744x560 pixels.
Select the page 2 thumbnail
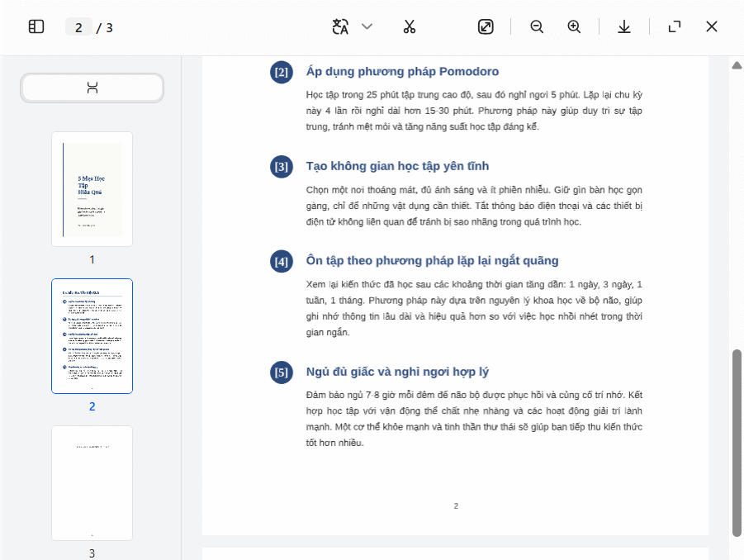[x=92, y=336]
